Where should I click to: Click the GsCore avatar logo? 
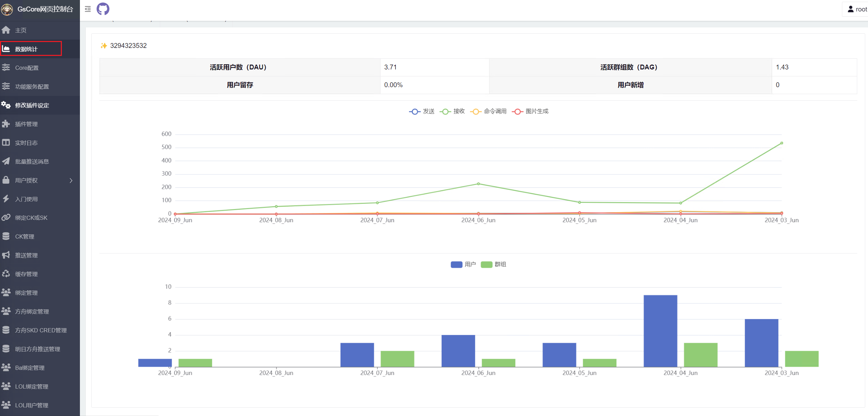7,9
